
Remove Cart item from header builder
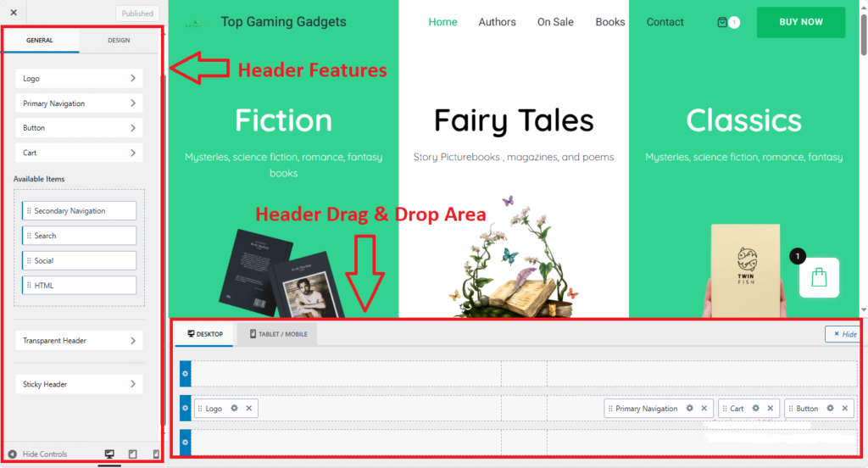pyautogui.click(x=770, y=409)
